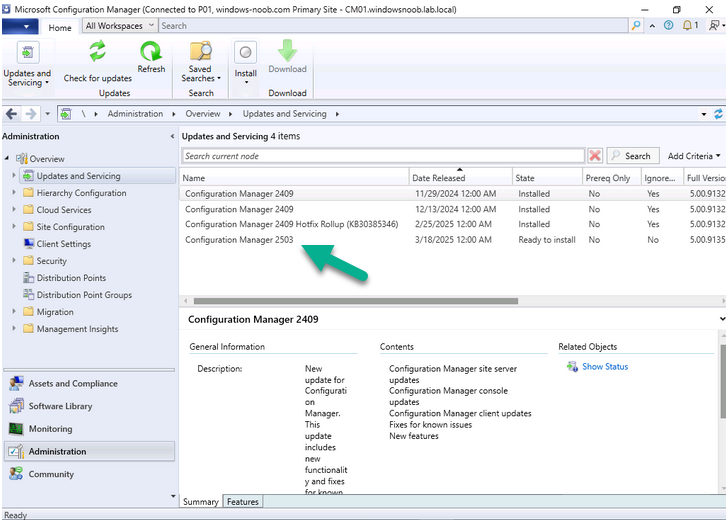Click the Show Status link
The width and height of the screenshot is (726, 520).
point(605,367)
